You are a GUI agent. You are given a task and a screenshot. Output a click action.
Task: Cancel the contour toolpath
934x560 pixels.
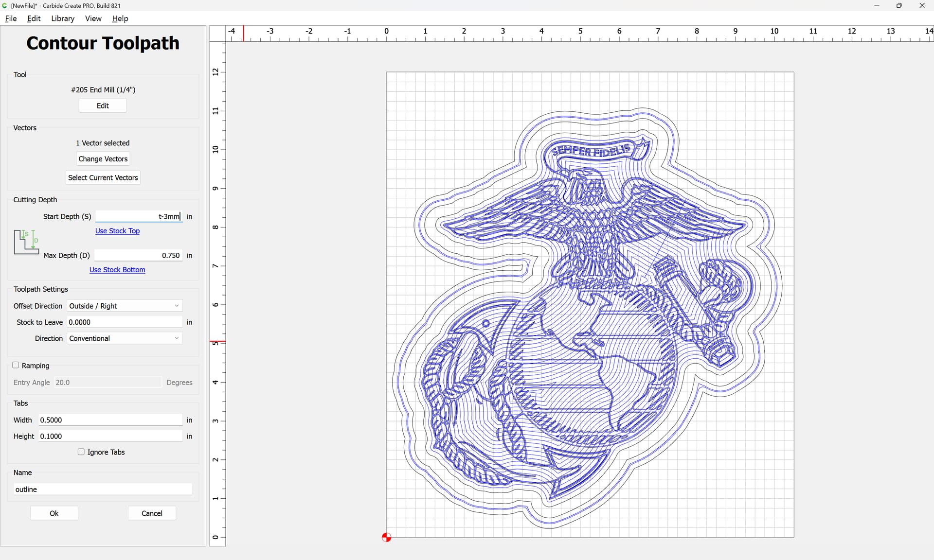[152, 513]
